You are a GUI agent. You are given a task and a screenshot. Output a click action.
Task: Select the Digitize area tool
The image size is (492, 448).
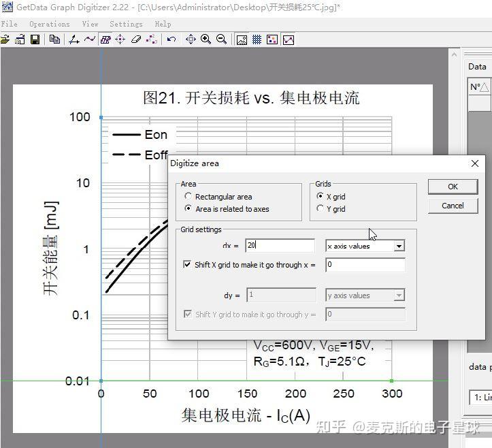[105, 39]
